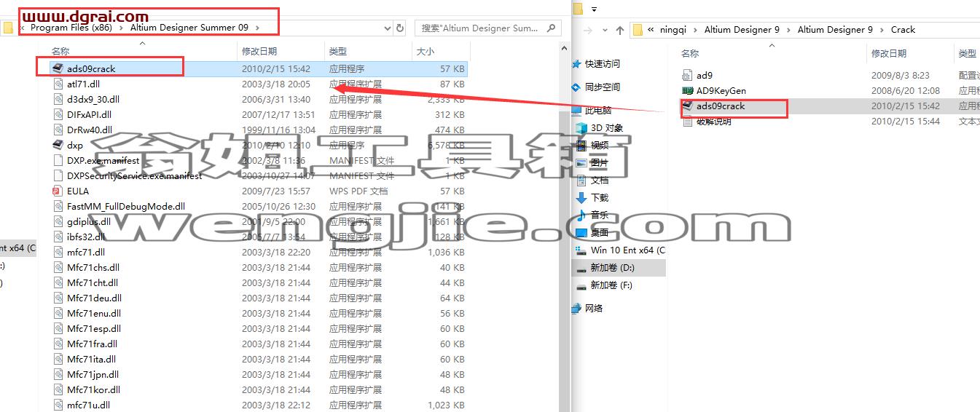980x412 pixels.
Task: Click Program Files (x86) breadcrumb
Action: coord(70,28)
